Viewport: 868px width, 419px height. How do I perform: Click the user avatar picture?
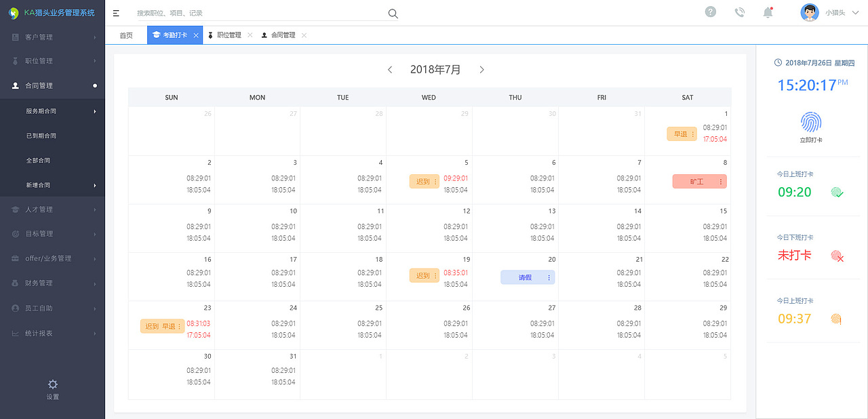(810, 12)
